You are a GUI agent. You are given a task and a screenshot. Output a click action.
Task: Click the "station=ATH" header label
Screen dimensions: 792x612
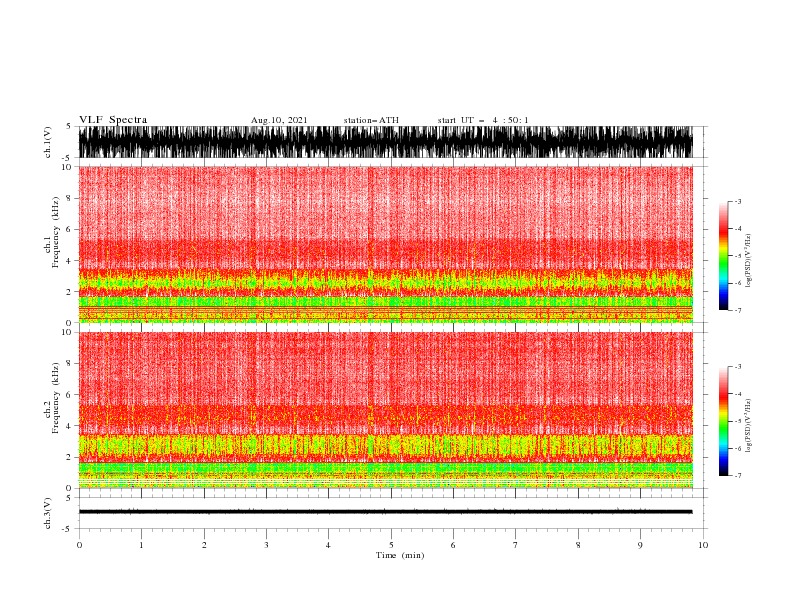(x=371, y=120)
